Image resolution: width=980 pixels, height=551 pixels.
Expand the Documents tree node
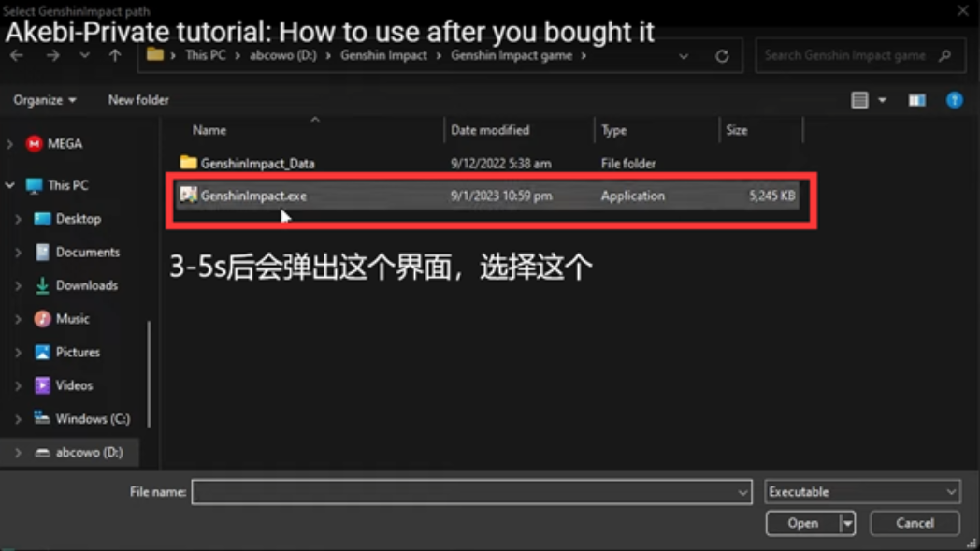click(18, 252)
